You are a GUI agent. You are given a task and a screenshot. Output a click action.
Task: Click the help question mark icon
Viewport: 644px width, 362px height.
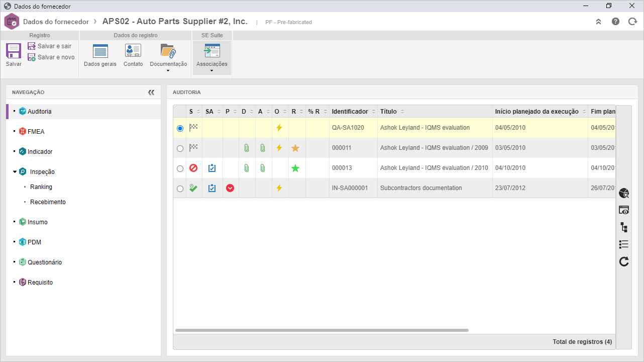click(615, 22)
